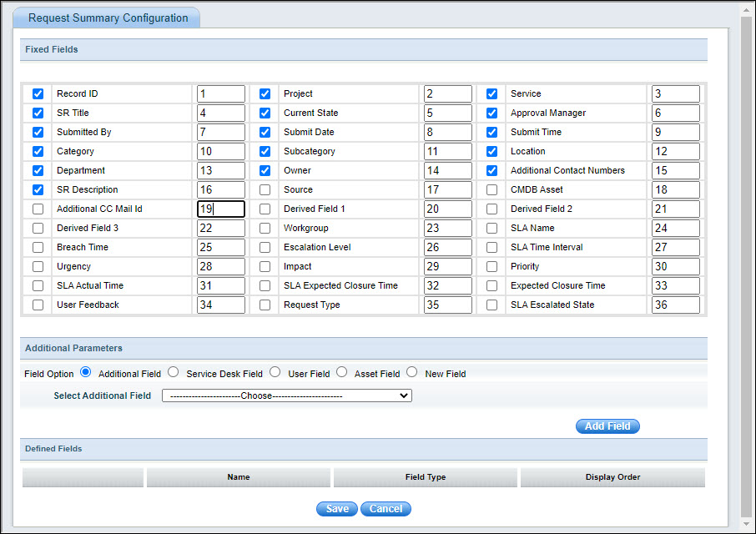The image size is (756, 534).
Task: Click the vertical scrollbar thumb
Action: [746, 266]
